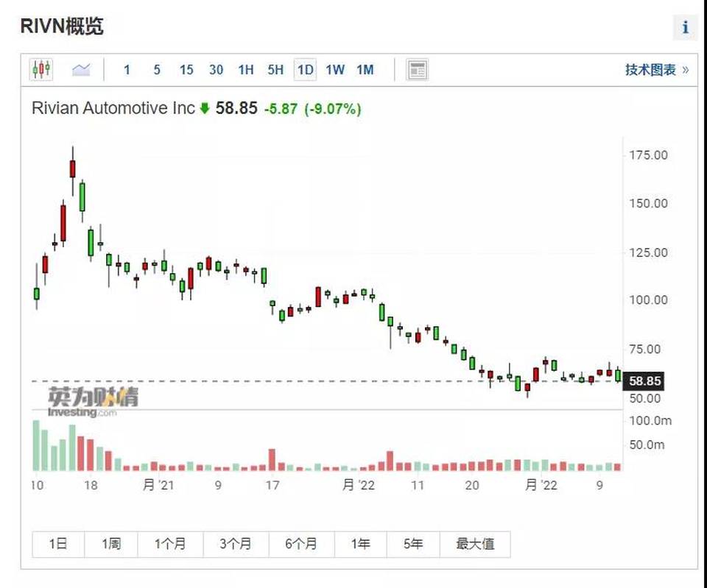Click the 50.0m volume axis label
Screen dimensions: 707x588
pos(647,445)
